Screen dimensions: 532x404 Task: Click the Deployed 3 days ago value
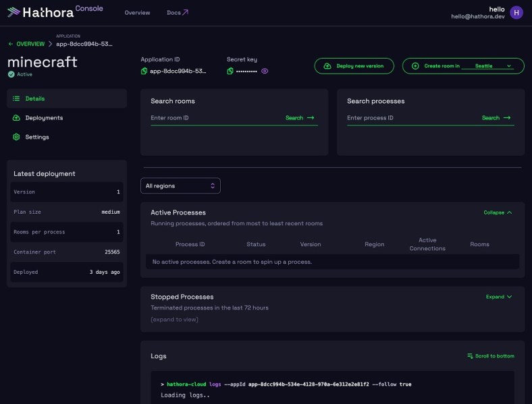[105, 272]
